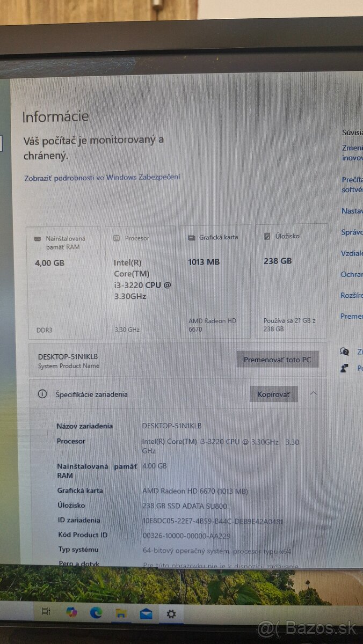Collapse the Špecifikácie zariadenia section
Image resolution: width=363 pixels, height=644 pixels.
(x=314, y=393)
